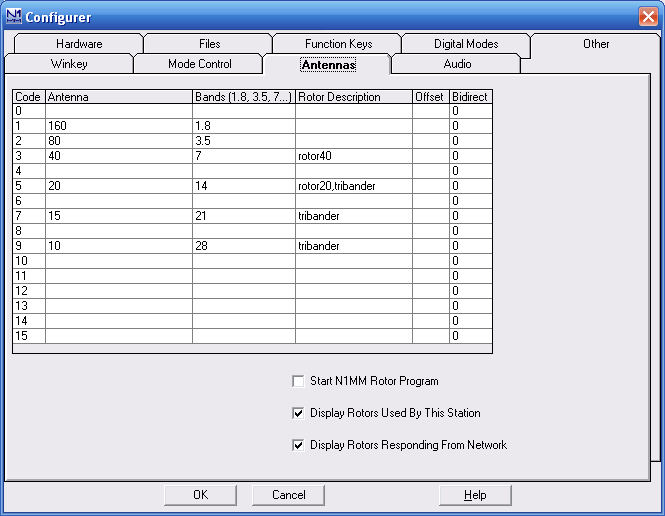Select the Mode Control tab

pyautogui.click(x=199, y=64)
